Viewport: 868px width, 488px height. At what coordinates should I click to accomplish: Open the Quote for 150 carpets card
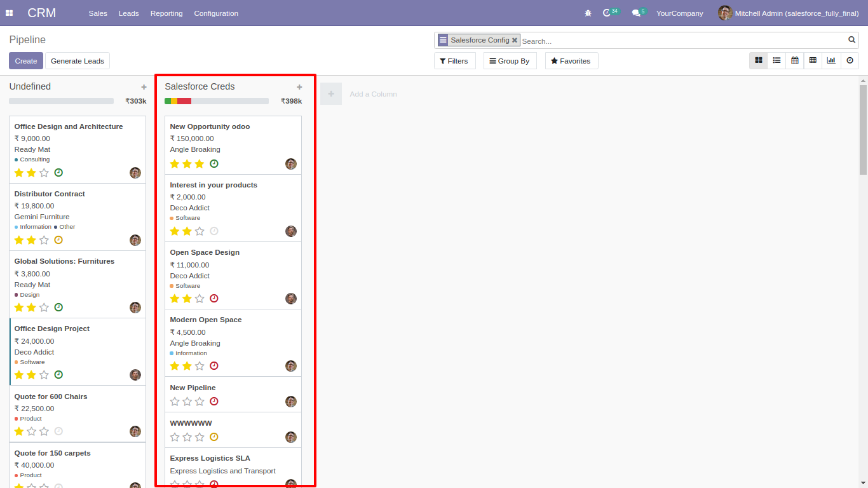78,465
